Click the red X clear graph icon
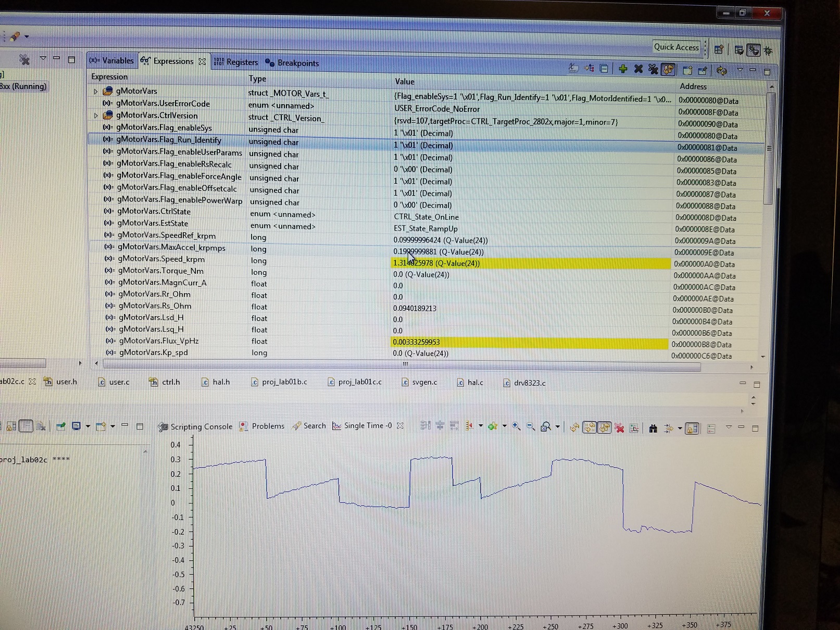 (x=619, y=428)
